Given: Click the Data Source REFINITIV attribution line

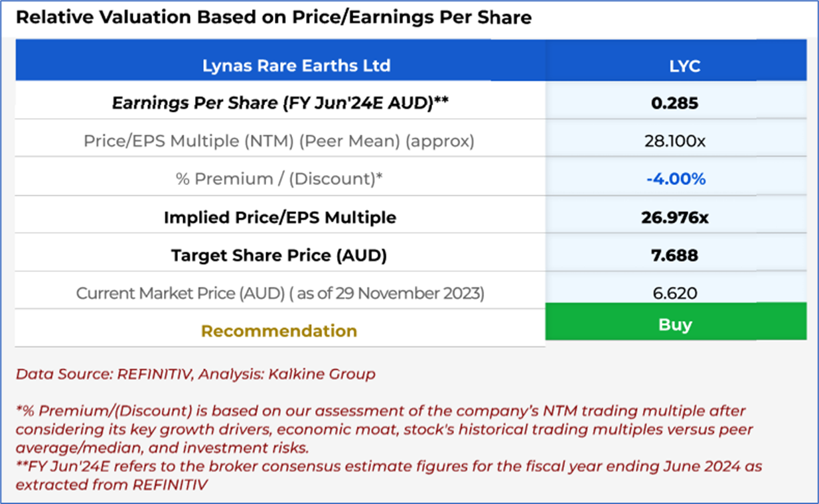Looking at the screenshot, I should [195, 374].
